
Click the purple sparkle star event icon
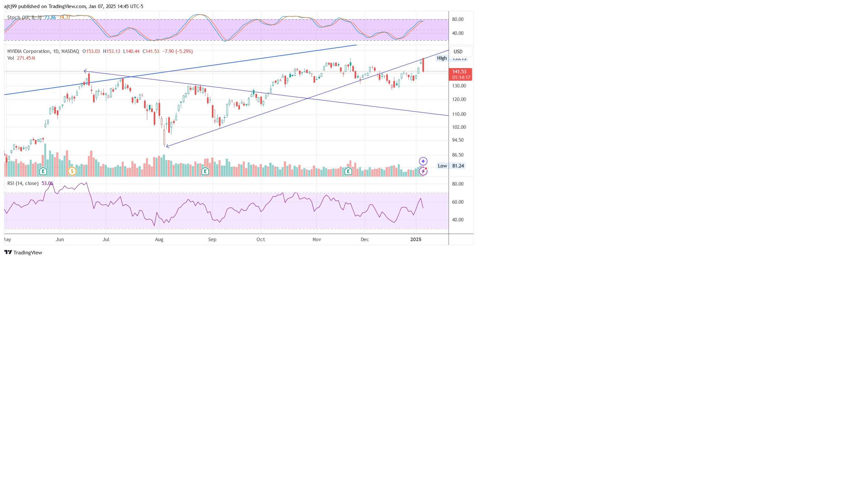[423, 161]
